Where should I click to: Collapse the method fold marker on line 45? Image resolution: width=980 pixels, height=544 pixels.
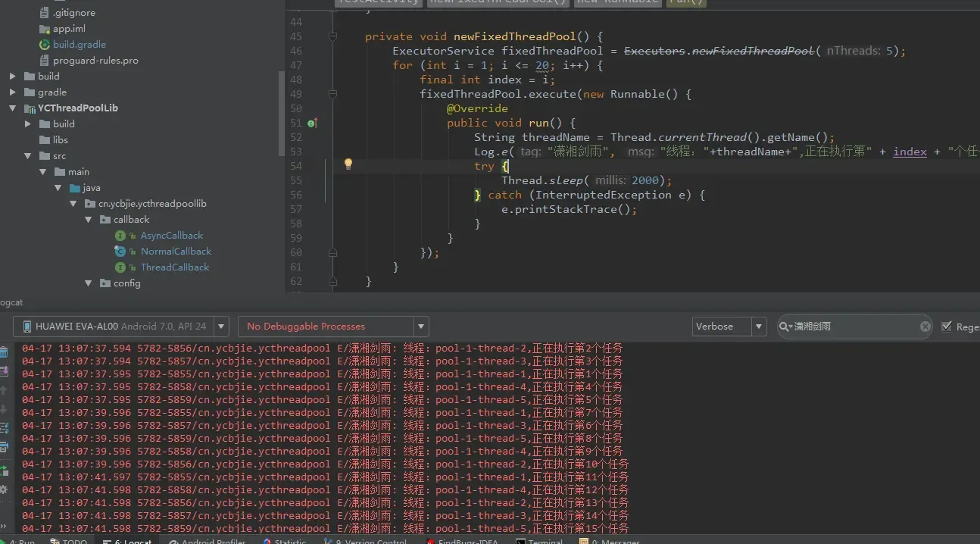click(332, 36)
